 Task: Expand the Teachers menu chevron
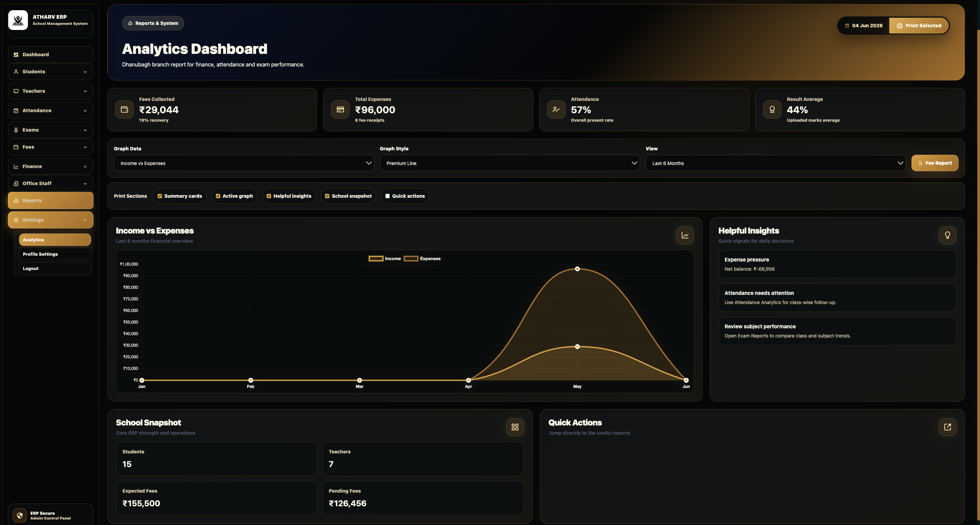point(85,91)
